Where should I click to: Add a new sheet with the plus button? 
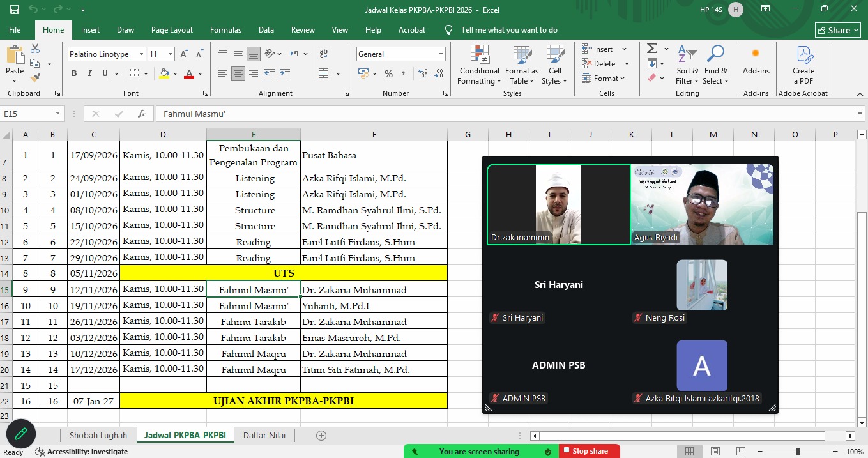click(x=321, y=436)
